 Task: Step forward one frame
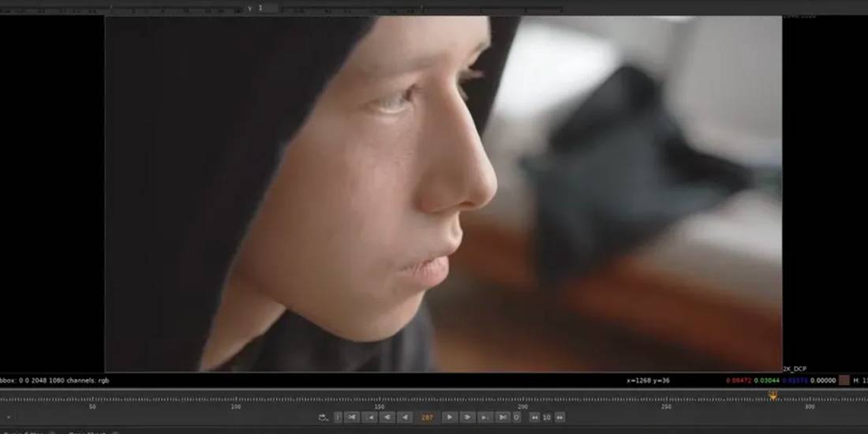(x=467, y=417)
